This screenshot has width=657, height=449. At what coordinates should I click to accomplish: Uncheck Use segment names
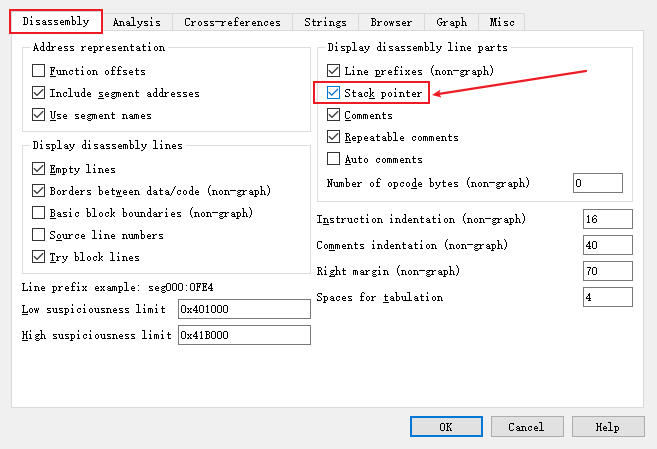point(39,116)
